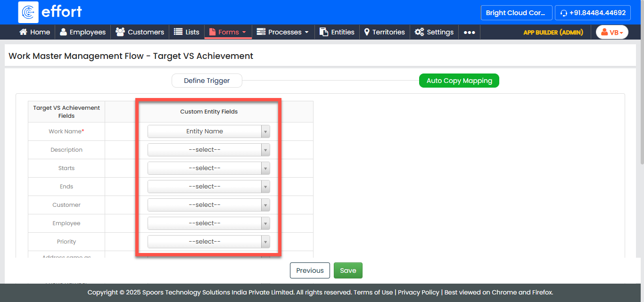The height and width of the screenshot is (302, 644).
Task: Click the green Save button
Action: point(348,270)
